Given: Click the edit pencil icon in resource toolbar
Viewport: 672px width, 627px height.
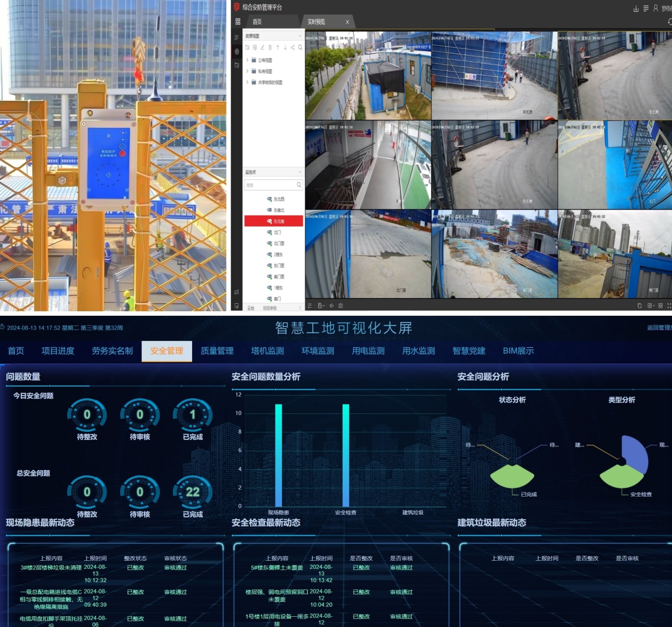Looking at the screenshot, I should click(x=263, y=47).
